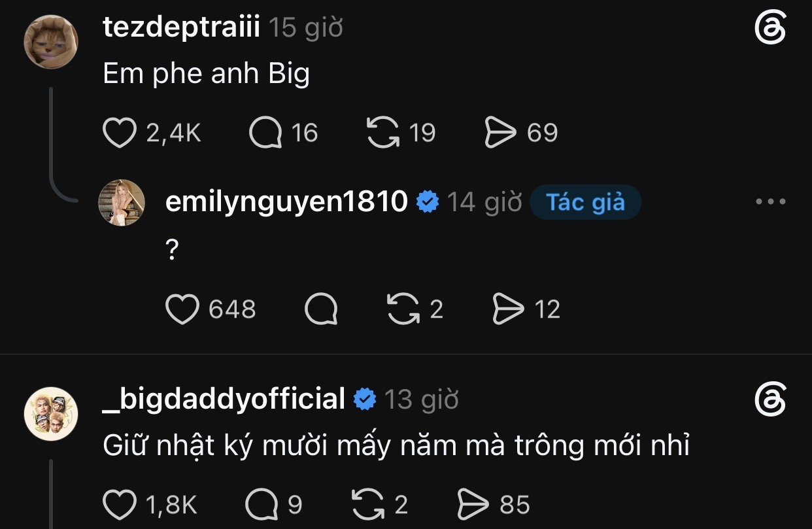
Task: Tap the Tác giả author badge
Action: click(585, 202)
